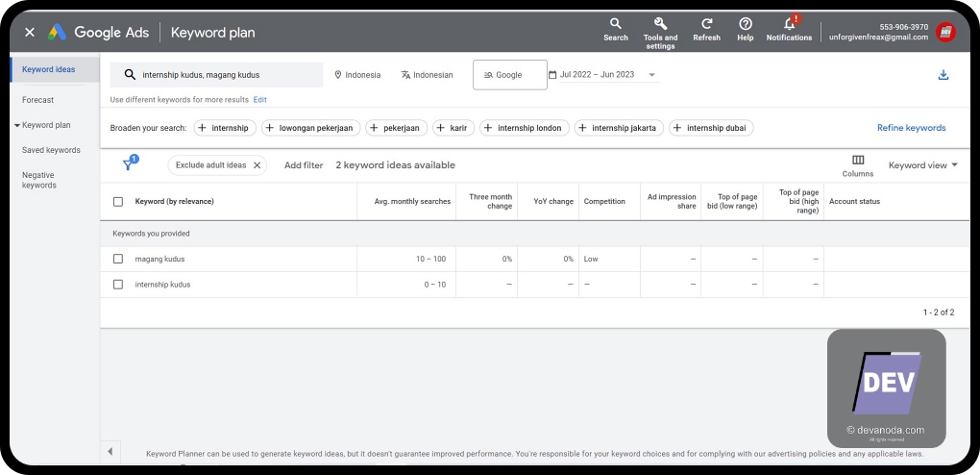
Task: Collapse the Keyword plan sidebar section
Action: pos(17,125)
